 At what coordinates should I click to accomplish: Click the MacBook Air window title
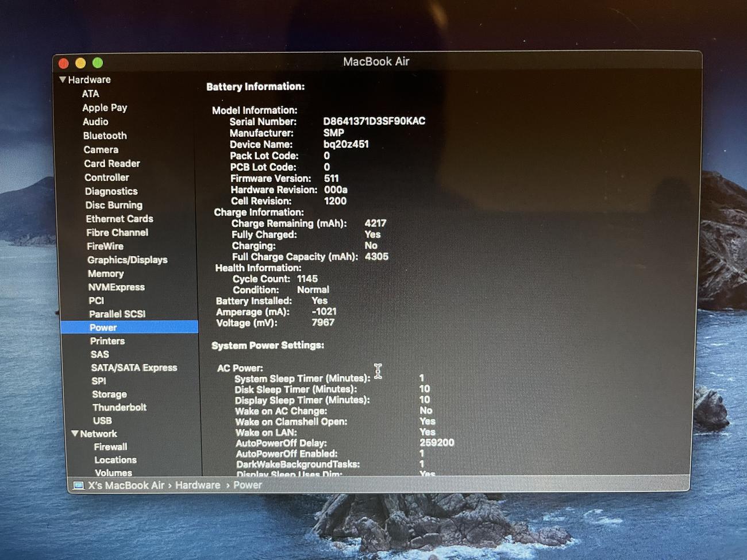pyautogui.click(x=376, y=61)
